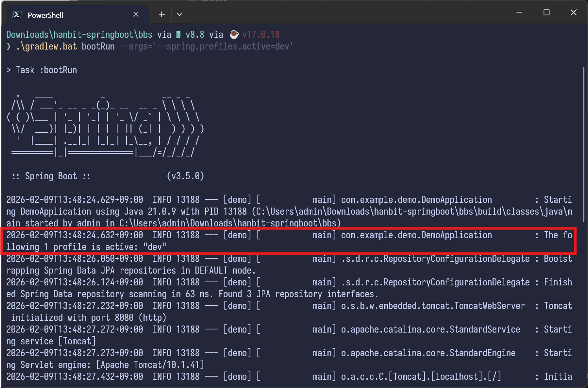The height and width of the screenshot is (388, 588).
Task: Open a new terminal tab
Action: (x=162, y=15)
